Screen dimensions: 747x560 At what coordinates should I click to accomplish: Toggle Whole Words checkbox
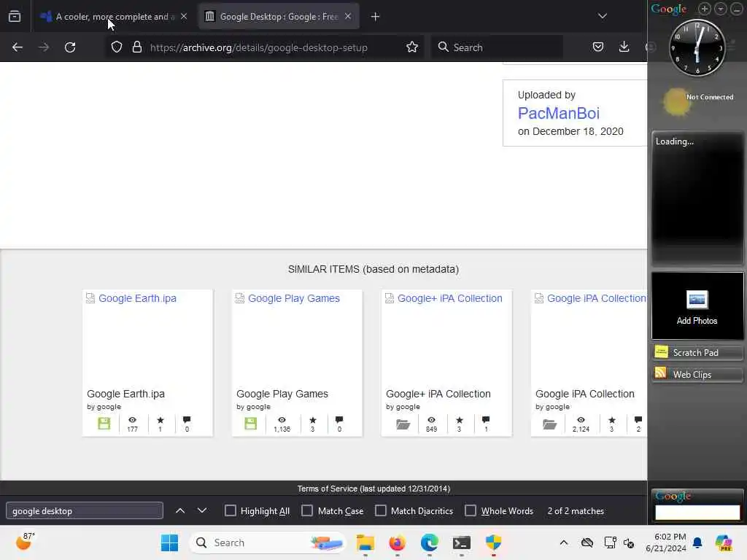point(471,510)
